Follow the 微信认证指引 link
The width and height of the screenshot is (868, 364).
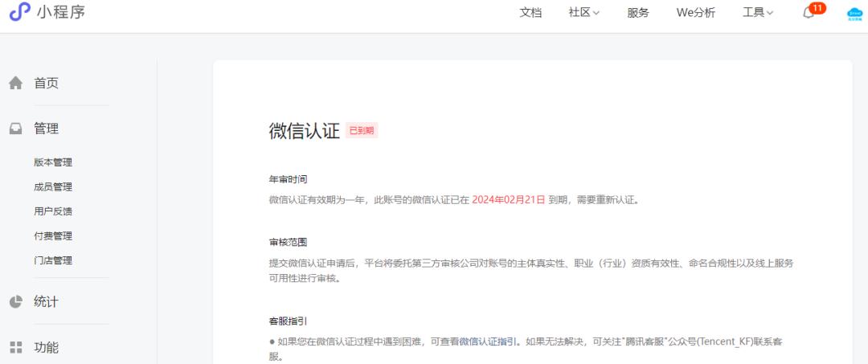(x=488, y=342)
